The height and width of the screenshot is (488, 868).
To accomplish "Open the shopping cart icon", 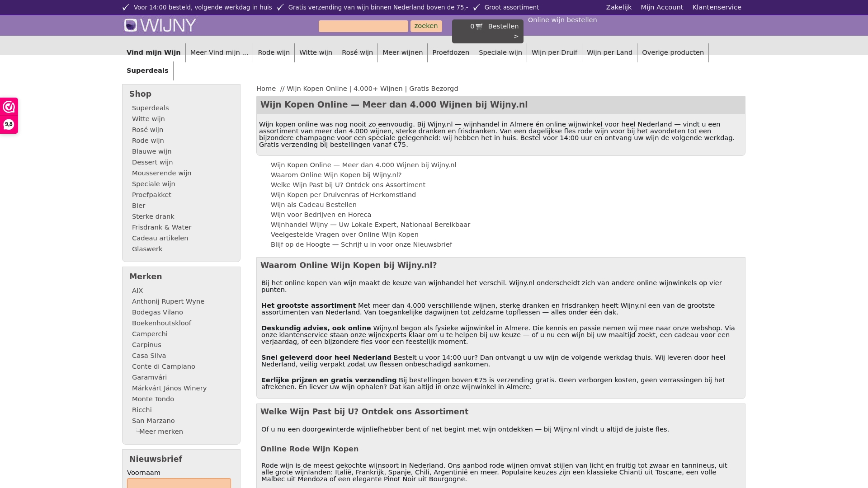I will coord(479,26).
